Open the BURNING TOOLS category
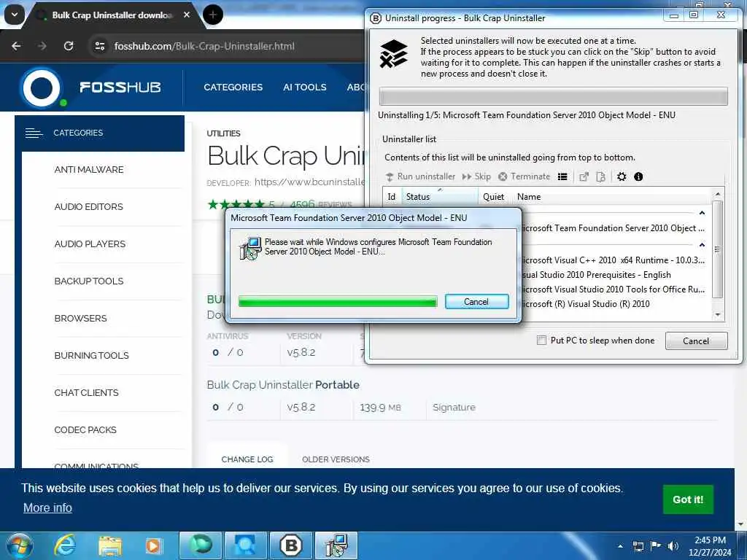Viewport: 747px width, 560px height. coord(91,355)
